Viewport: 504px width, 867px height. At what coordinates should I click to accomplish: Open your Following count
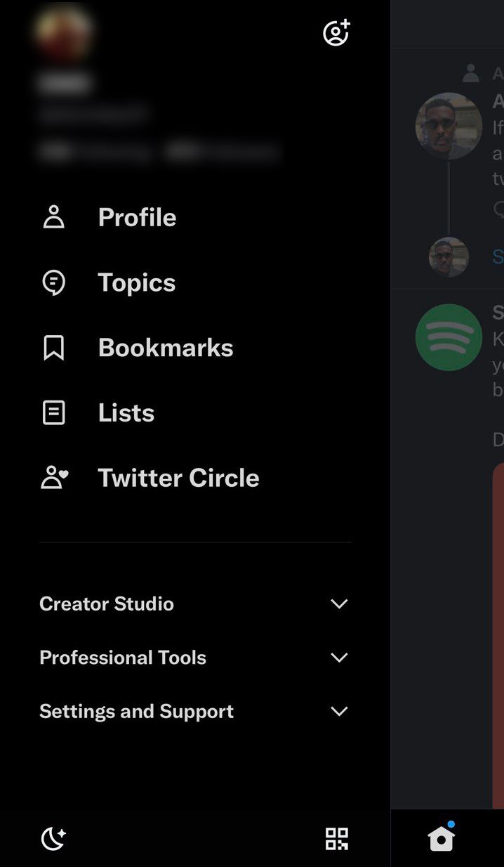coord(95,152)
